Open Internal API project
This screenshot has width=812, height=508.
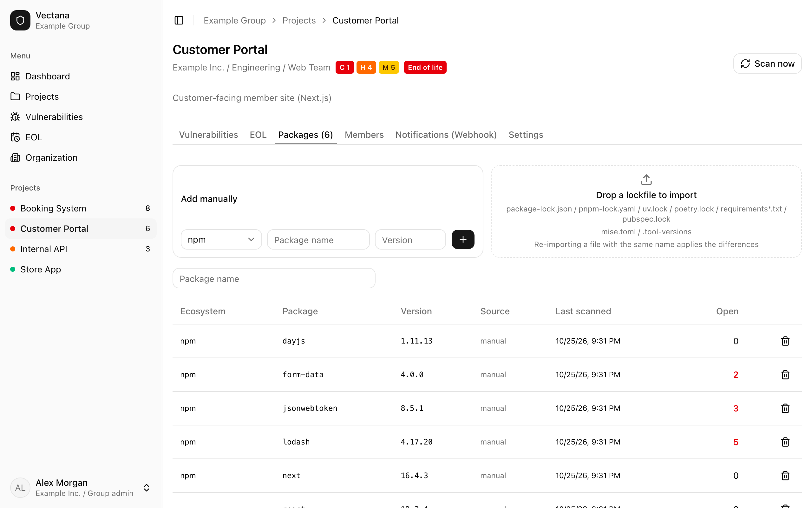(81, 249)
